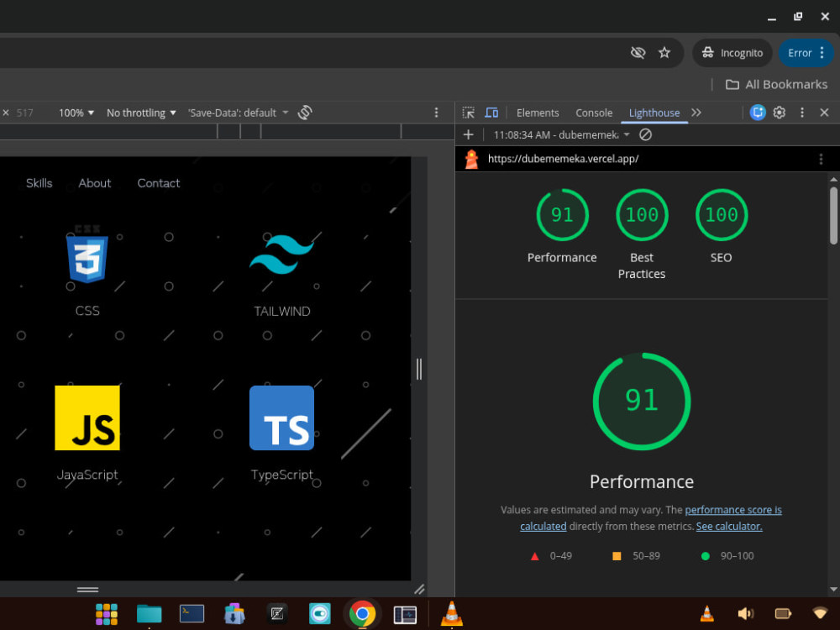Screen dimensions: 840x630
Task: Open the software installer in taskbar
Action: (x=234, y=614)
